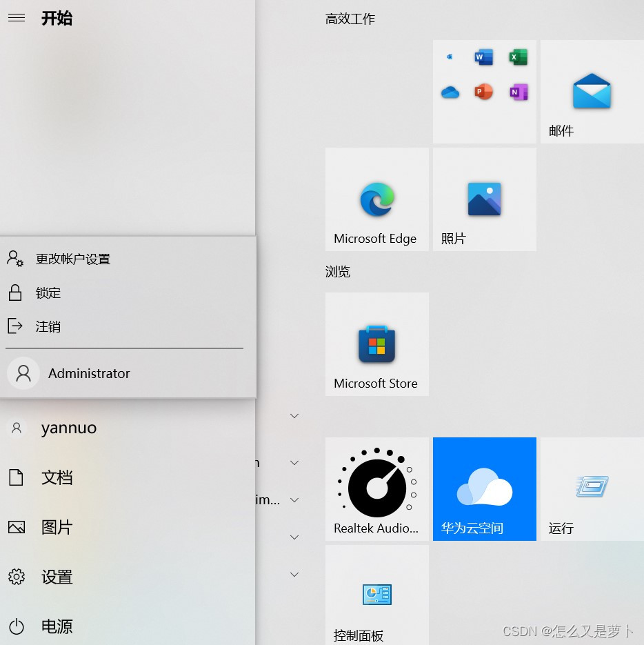Click the 浏览 group heading
Viewport: 644px width, 645px height.
pos(338,272)
